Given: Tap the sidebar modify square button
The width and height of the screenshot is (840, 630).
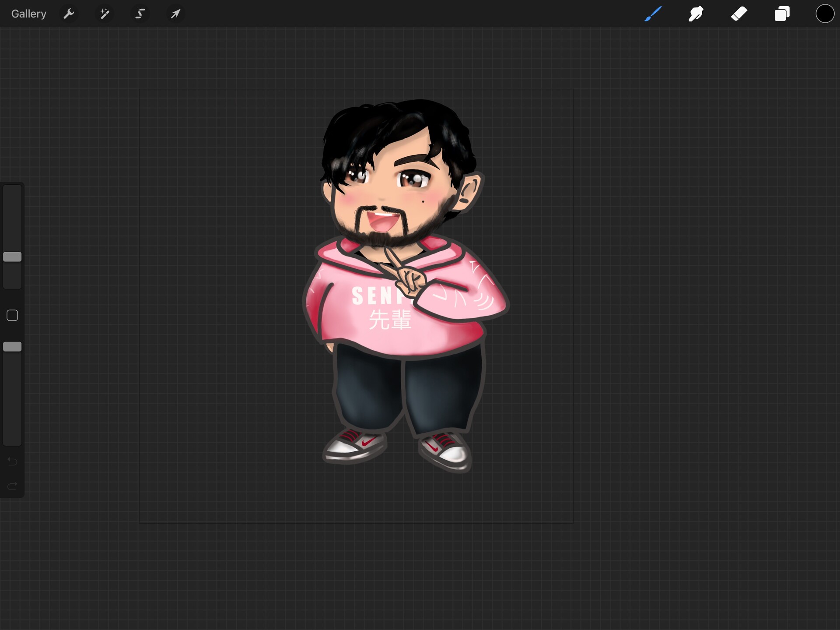Looking at the screenshot, I should [12, 315].
